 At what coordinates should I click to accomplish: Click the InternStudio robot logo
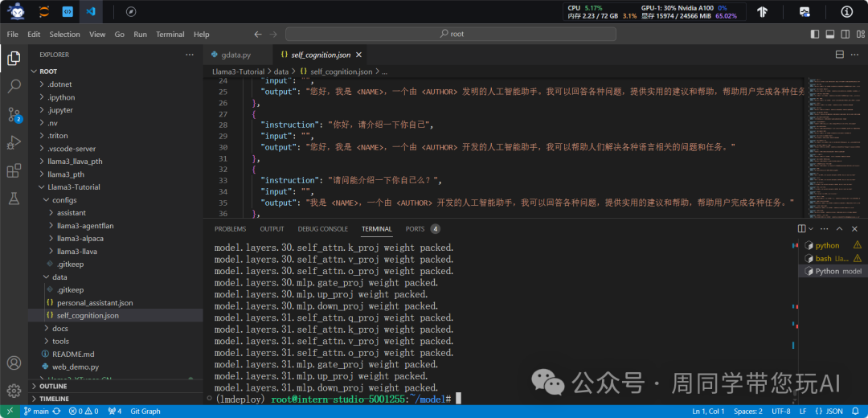click(15, 10)
